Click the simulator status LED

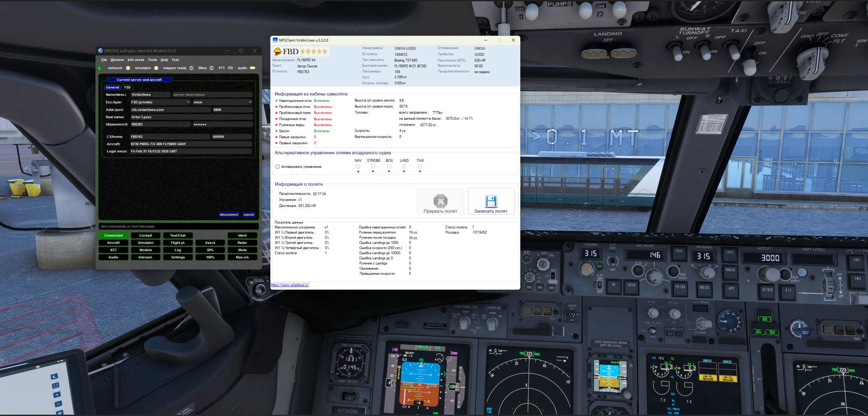(x=156, y=68)
